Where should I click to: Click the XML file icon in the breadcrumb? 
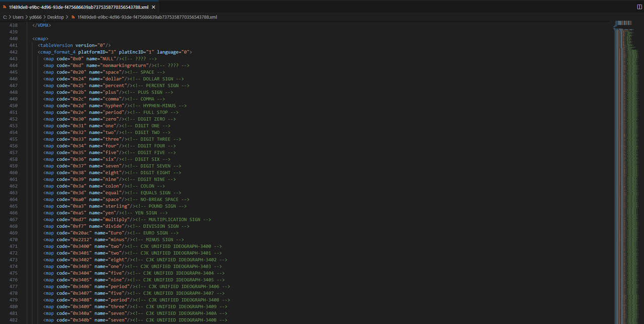73,17
